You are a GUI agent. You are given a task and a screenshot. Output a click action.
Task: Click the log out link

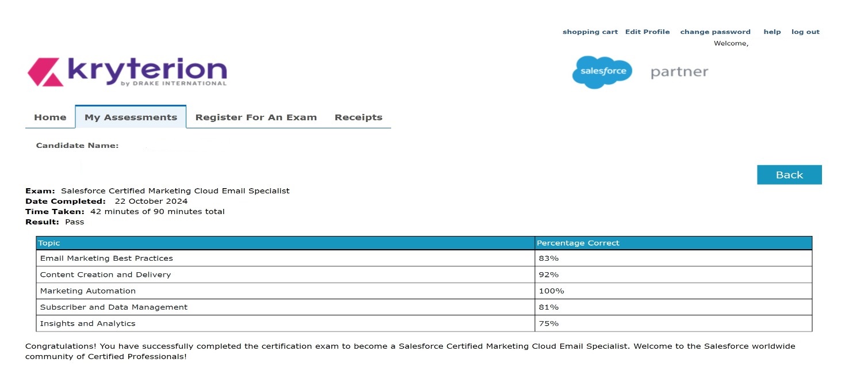click(x=805, y=32)
